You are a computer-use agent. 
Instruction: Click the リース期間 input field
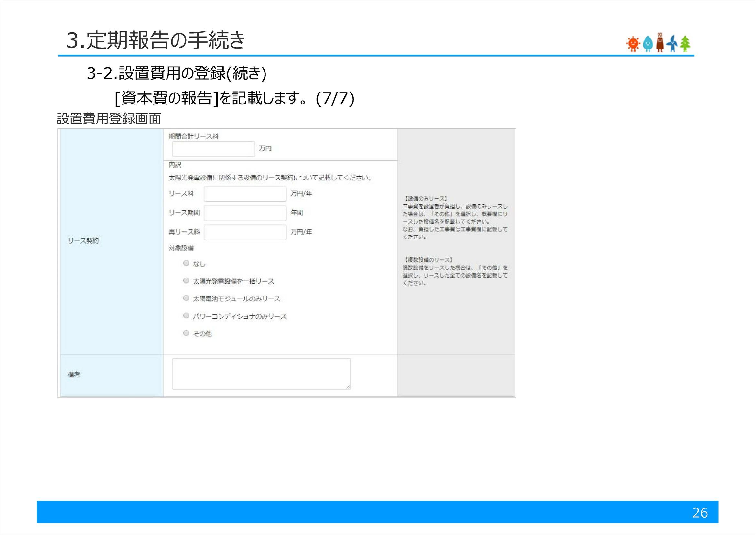pos(245,213)
